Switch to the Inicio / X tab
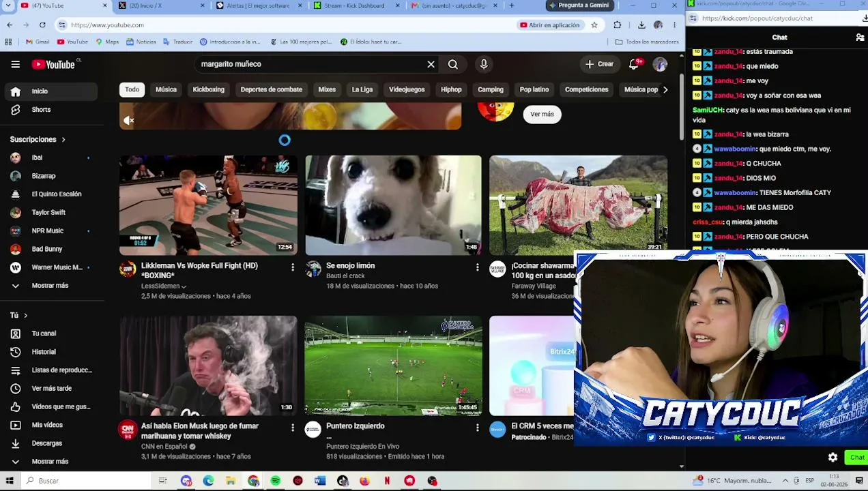 162,5
